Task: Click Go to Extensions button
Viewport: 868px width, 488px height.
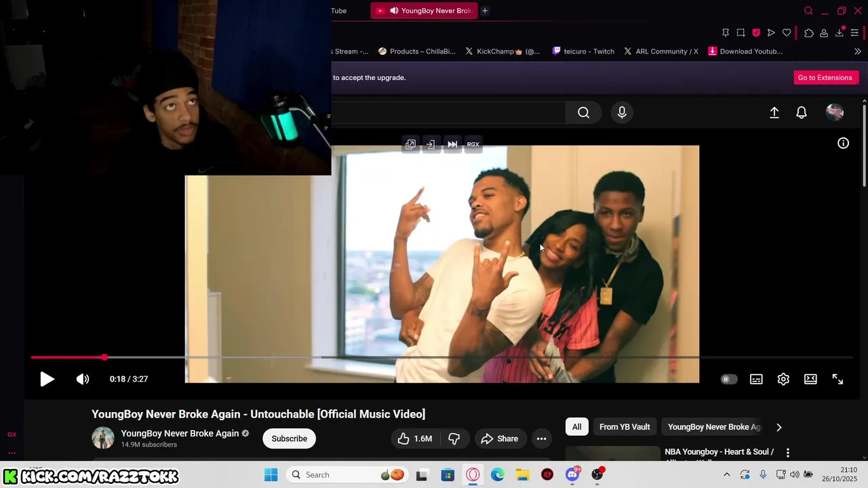Action: [825, 77]
